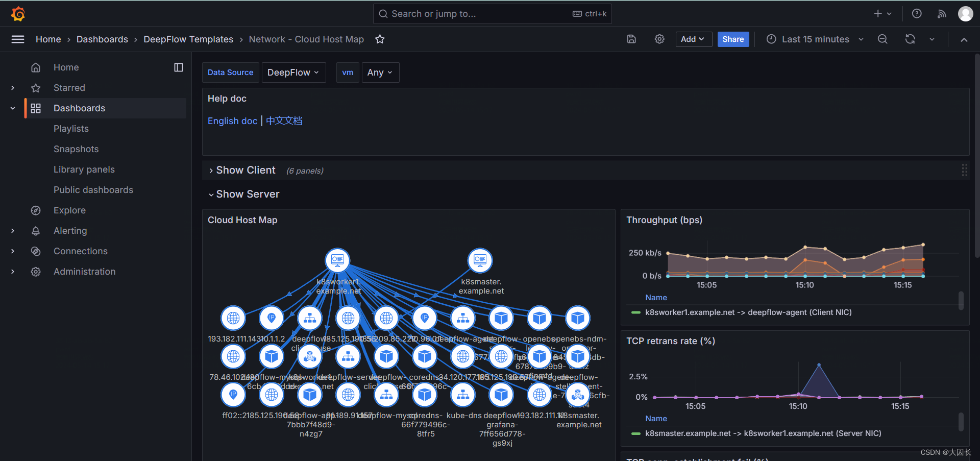Viewport: 980px width, 461px height.
Task: Click the k8smaster.example.net host node at top
Action: [480, 260]
